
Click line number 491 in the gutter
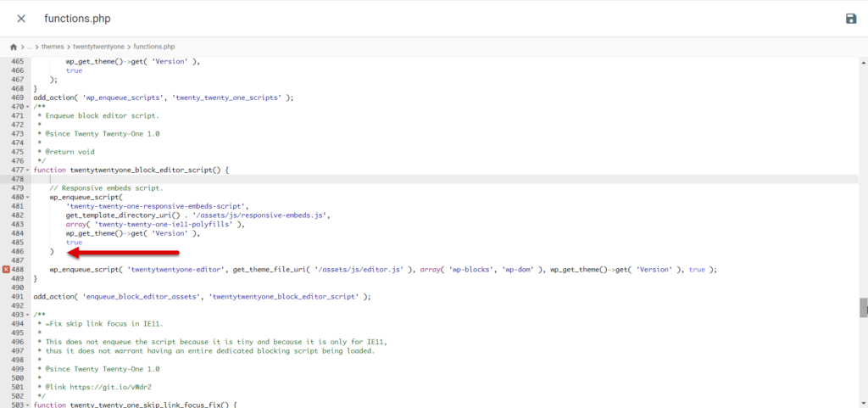(16, 297)
